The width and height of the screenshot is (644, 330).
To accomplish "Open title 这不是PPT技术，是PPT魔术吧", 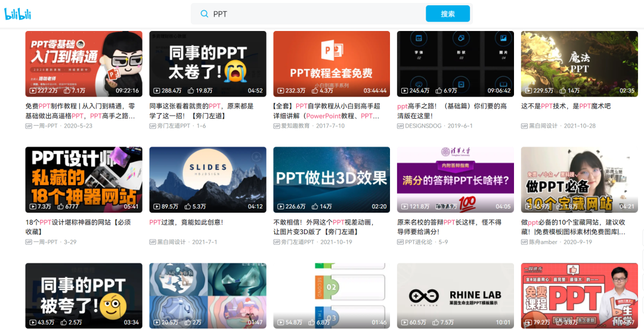I will coord(565,106).
